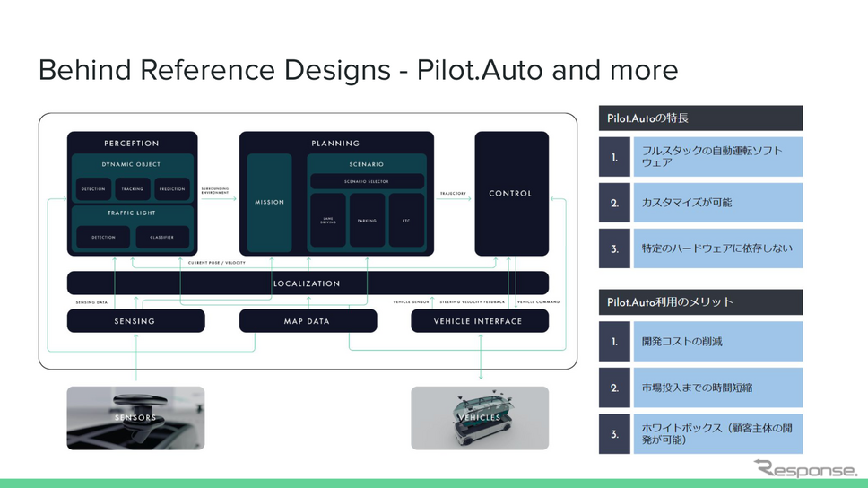Click the DETECTION box under Traffic Light
Image resolution: width=868 pixels, height=488 pixels.
(103, 237)
